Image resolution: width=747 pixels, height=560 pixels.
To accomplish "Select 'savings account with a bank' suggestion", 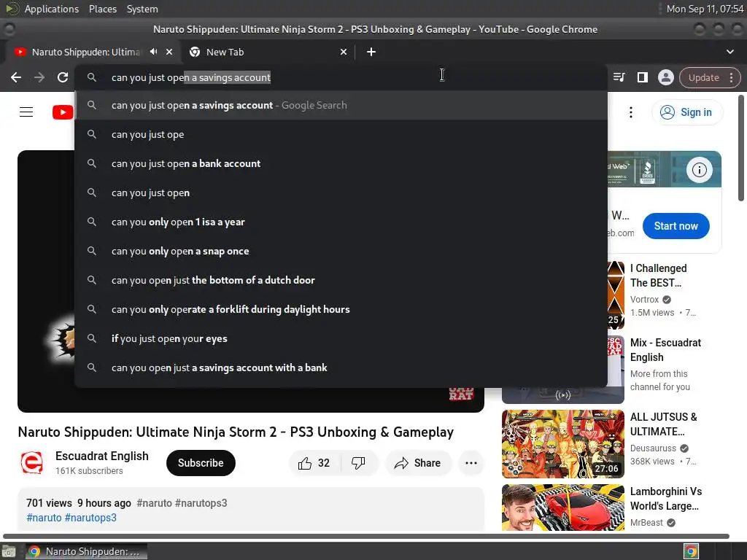I will pos(341,367).
